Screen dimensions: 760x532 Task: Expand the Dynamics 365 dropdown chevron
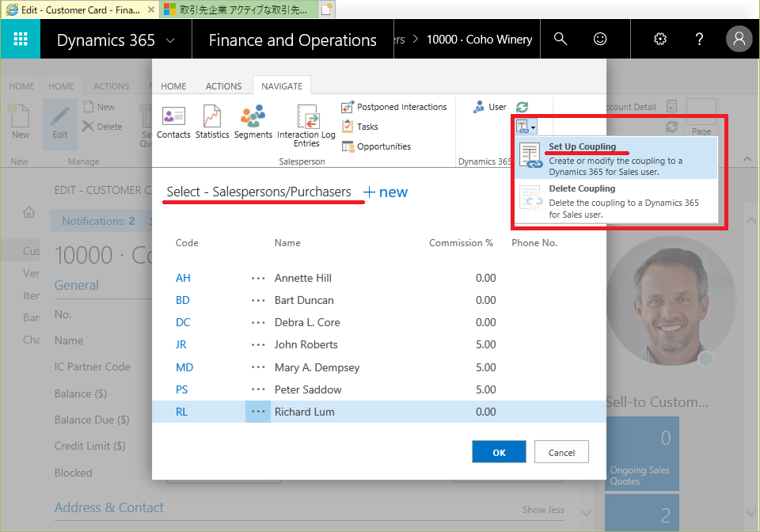click(x=170, y=40)
